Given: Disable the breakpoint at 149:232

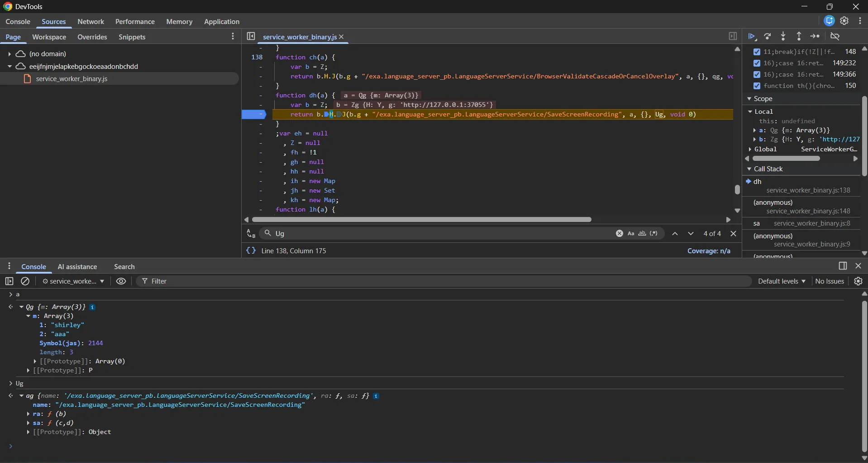Looking at the screenshot, I should pos(757,63).
